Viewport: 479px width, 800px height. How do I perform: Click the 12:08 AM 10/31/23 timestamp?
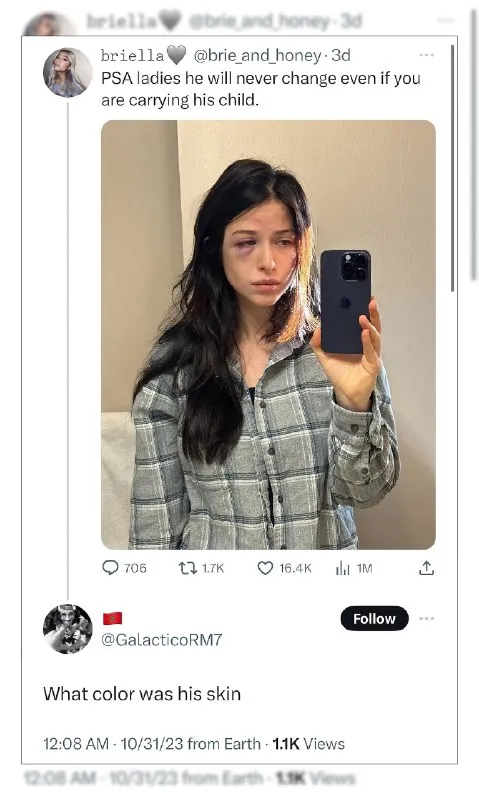tap(113, 744)
